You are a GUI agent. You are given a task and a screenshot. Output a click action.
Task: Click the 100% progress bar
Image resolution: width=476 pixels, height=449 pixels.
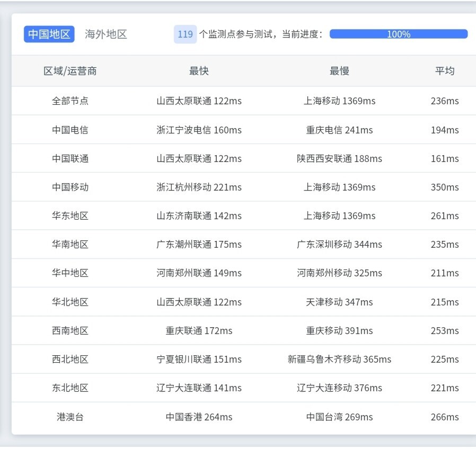coord(399,34)
